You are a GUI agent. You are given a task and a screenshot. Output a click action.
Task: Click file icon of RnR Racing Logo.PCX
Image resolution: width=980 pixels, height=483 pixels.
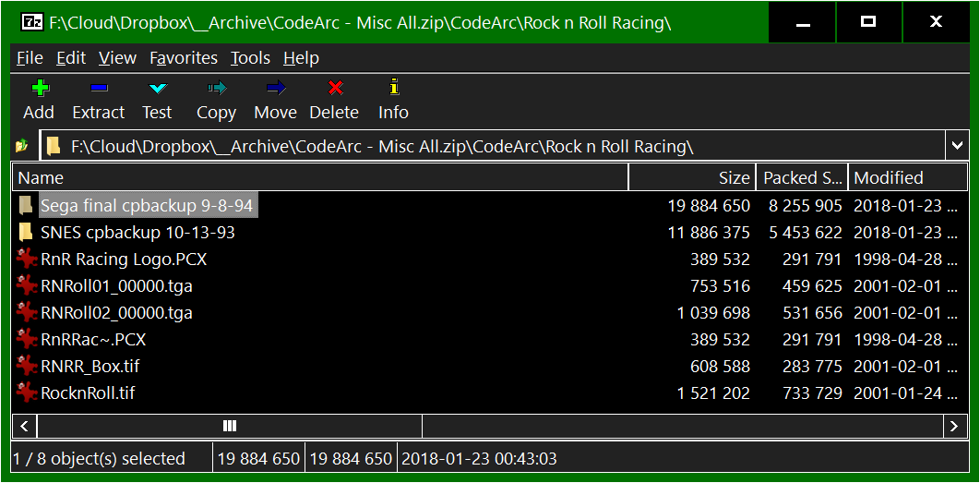point(27,259)
